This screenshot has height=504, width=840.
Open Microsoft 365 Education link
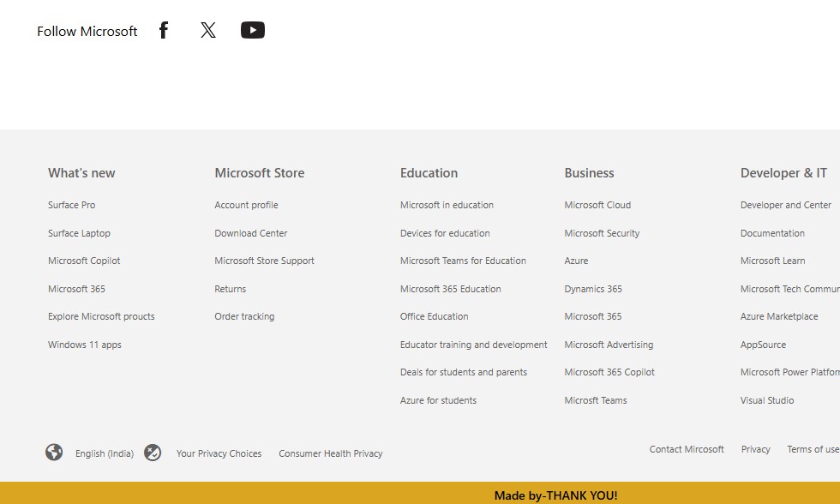tap(451, 289)
